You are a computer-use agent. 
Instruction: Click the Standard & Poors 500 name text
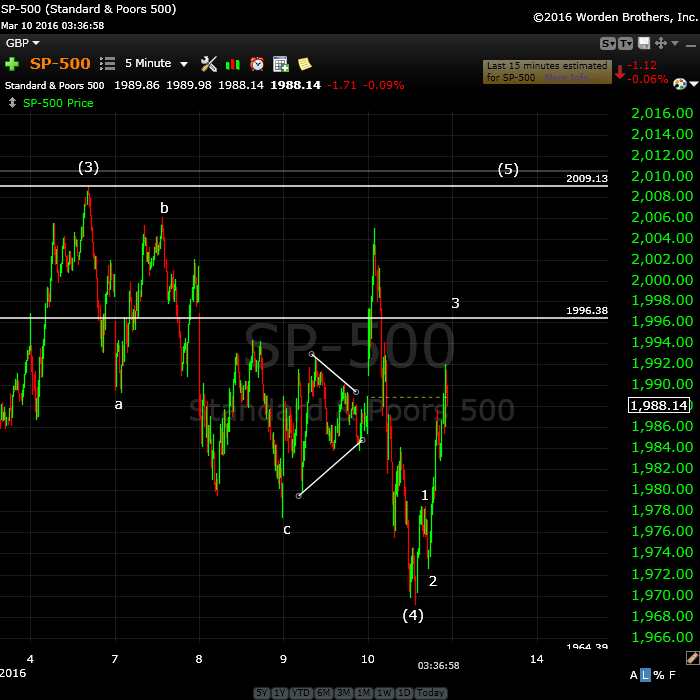pos(54,85)
